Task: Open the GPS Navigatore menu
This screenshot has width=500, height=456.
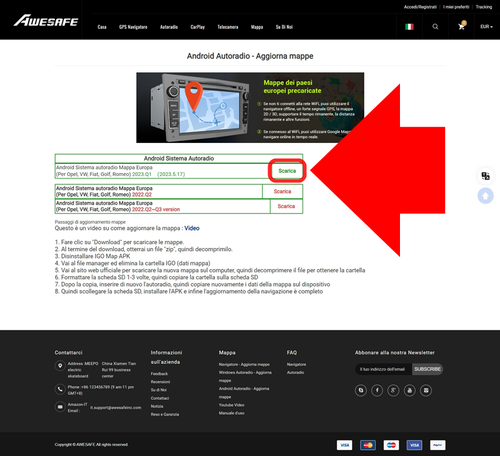Action: [133, 27]
